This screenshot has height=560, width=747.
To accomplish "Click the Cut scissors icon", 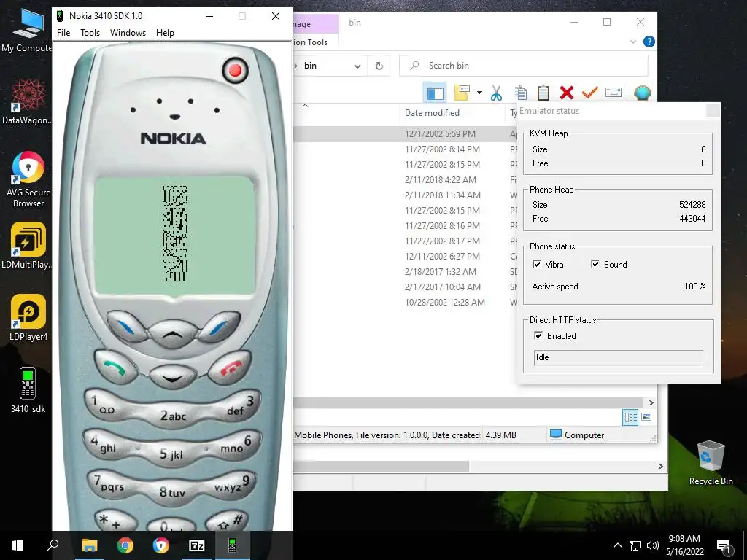I will click(x=496, y=93).
